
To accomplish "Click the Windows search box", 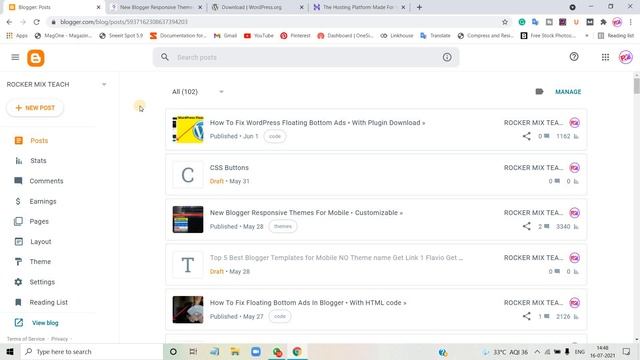I will click(x=91, y=351).
